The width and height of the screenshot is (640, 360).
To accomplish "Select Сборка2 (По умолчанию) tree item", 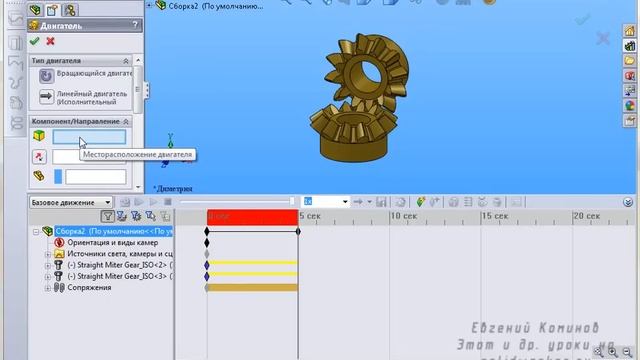I will point(113,231).
